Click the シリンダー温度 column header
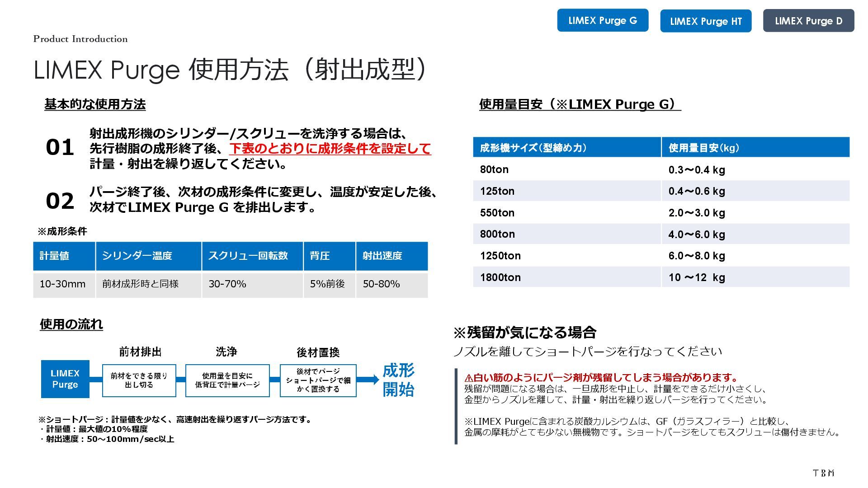Viewport: 868px width, 488px height. click(x=149, y=256)
